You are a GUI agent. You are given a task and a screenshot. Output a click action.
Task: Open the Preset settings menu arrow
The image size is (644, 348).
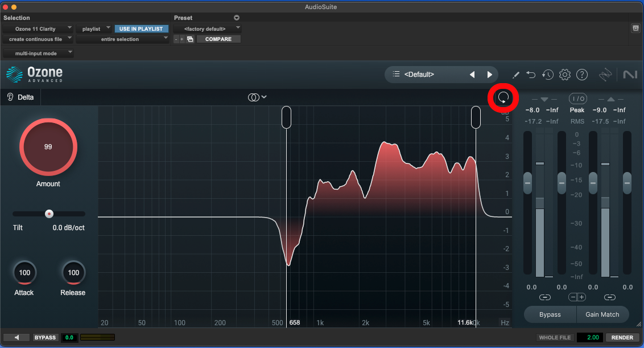(237, 18)
